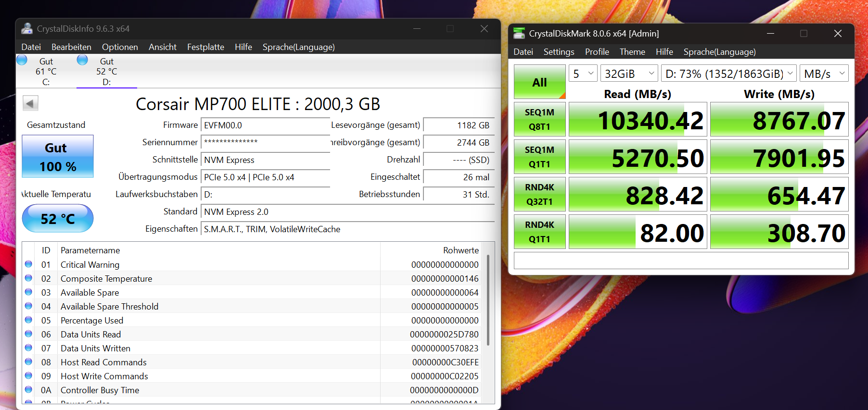Click status orb beside Composite Temperature
The width and height of the screenshot is (868, 410).
click(28, 278)
